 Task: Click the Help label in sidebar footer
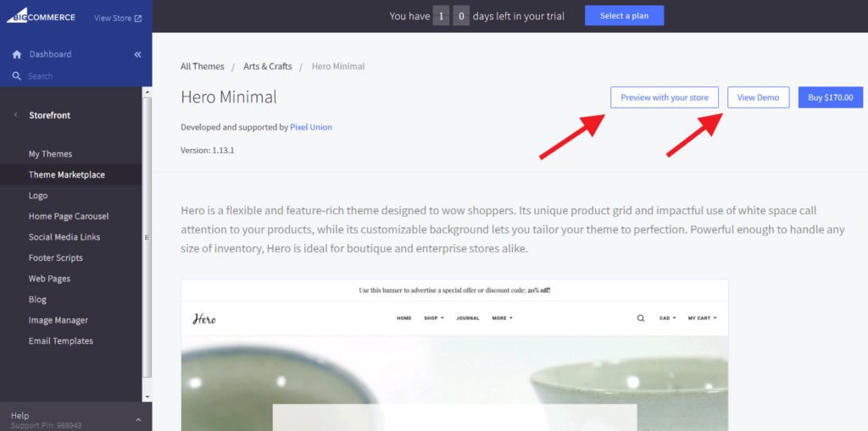[x=20, y=416]
